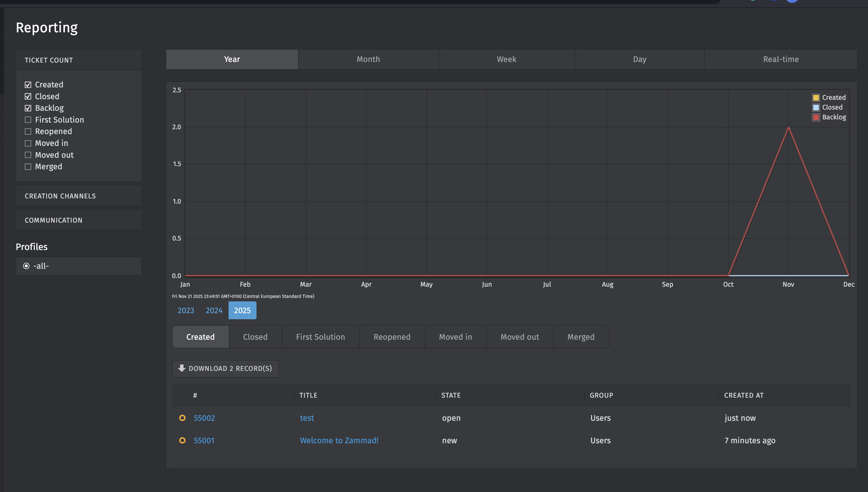This screenshot has height=492, width=868.
Task: Enable the First Solution checkbox
Action: 28,120
